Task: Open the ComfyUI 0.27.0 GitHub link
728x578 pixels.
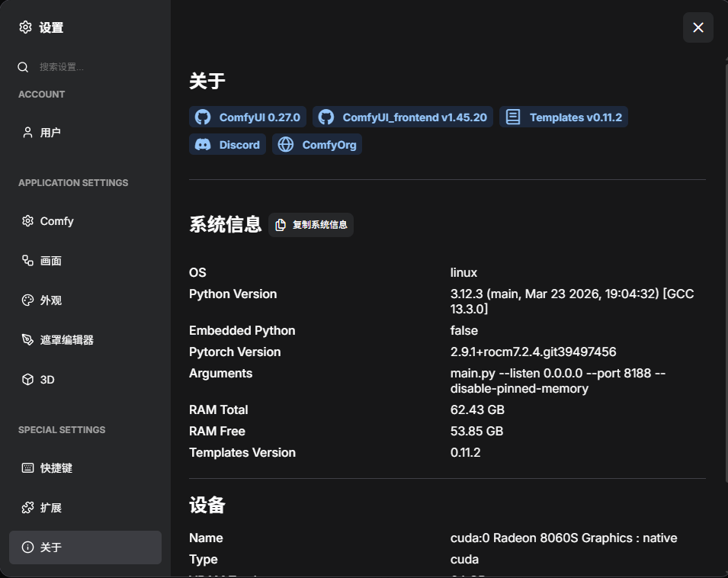Action: pyautogui.click(x=248, y=117)
